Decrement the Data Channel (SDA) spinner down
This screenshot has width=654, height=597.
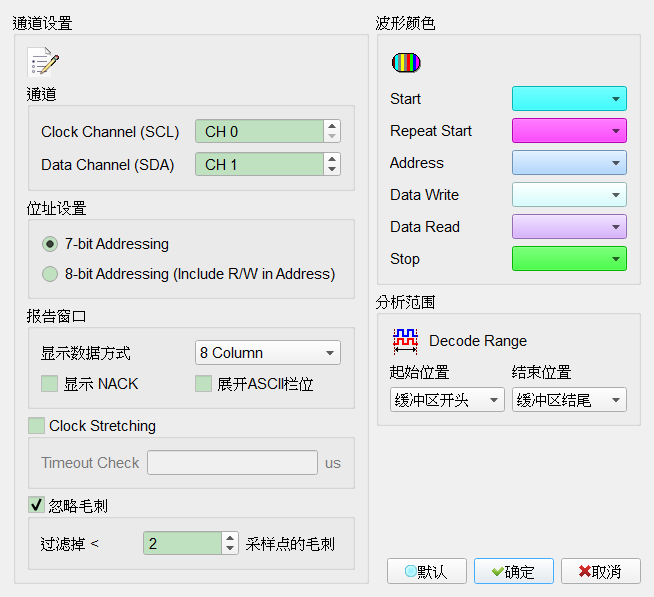[x=332, y=169]
